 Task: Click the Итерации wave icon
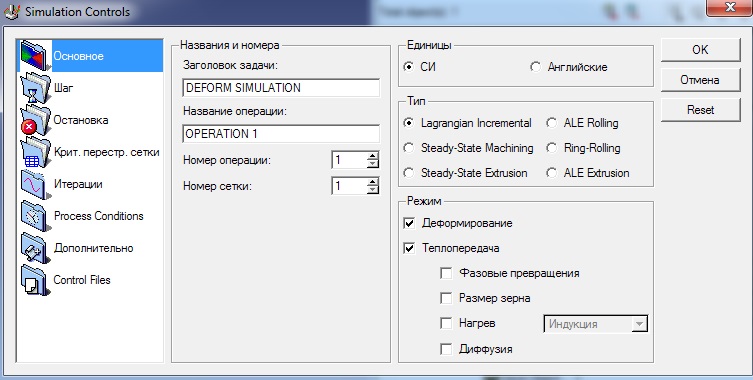[x=35, y=184]
